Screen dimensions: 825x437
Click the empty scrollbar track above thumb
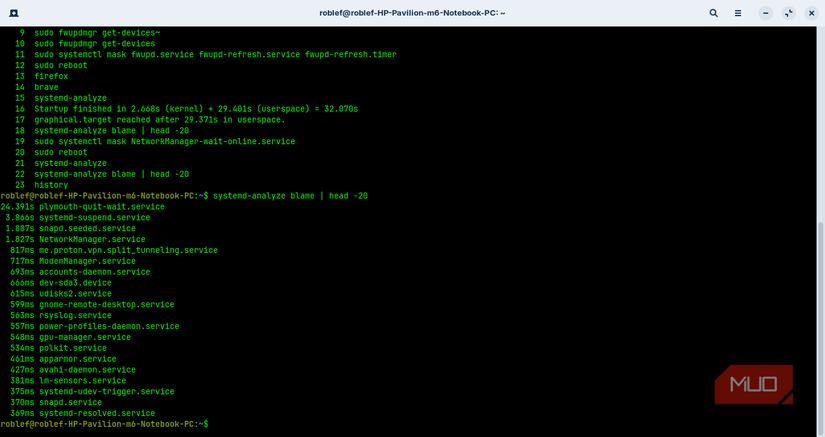[821, 124]
